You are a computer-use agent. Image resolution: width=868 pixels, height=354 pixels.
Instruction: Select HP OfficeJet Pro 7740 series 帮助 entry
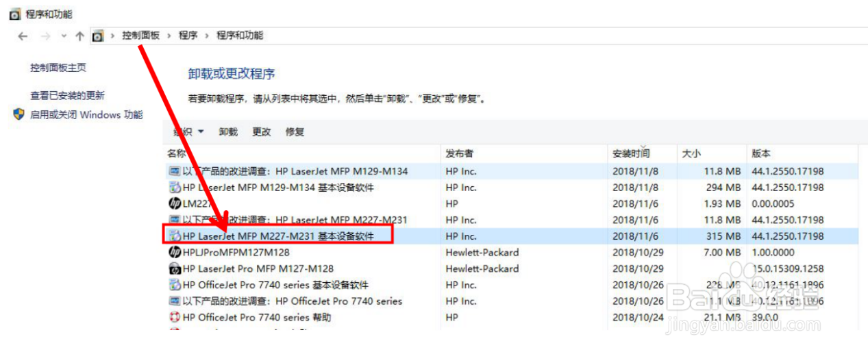point(511,318)
